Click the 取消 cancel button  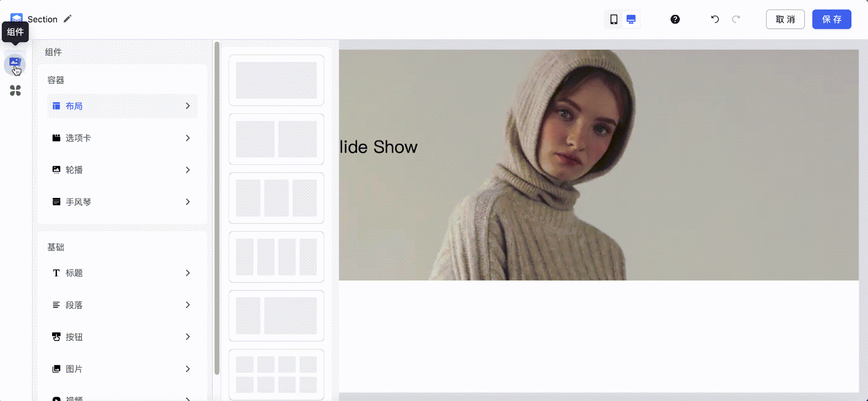point(785,20)
